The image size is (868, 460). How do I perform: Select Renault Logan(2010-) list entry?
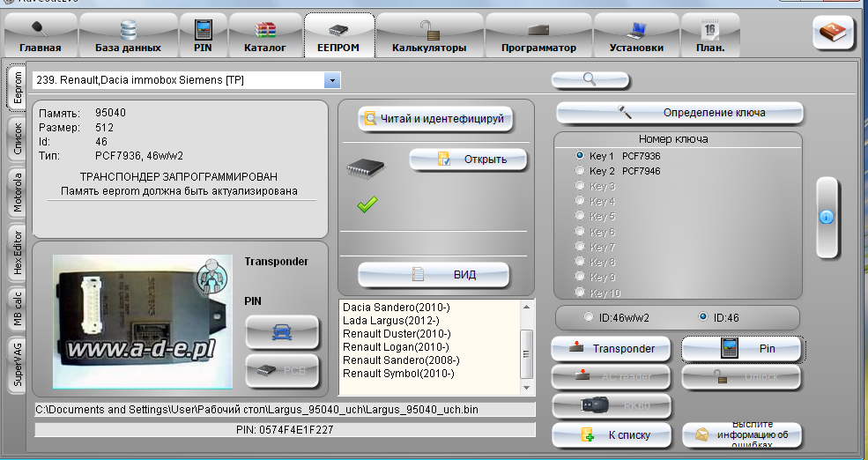[396, 347]
